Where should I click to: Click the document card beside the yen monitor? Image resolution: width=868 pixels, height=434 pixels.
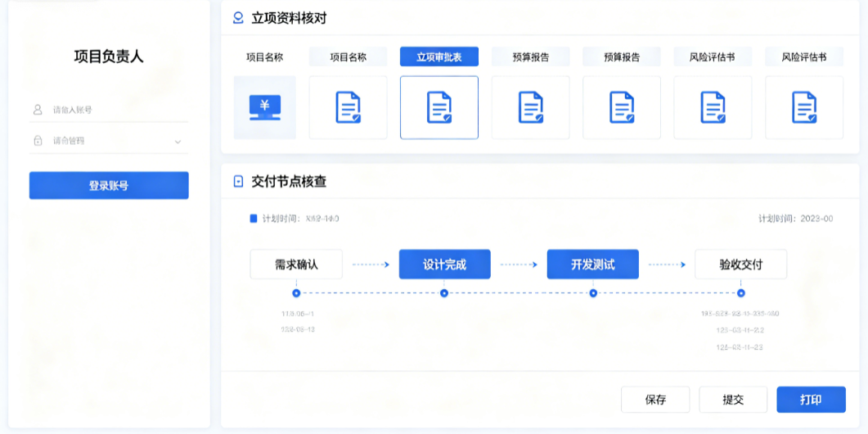[x=348, y=107]
